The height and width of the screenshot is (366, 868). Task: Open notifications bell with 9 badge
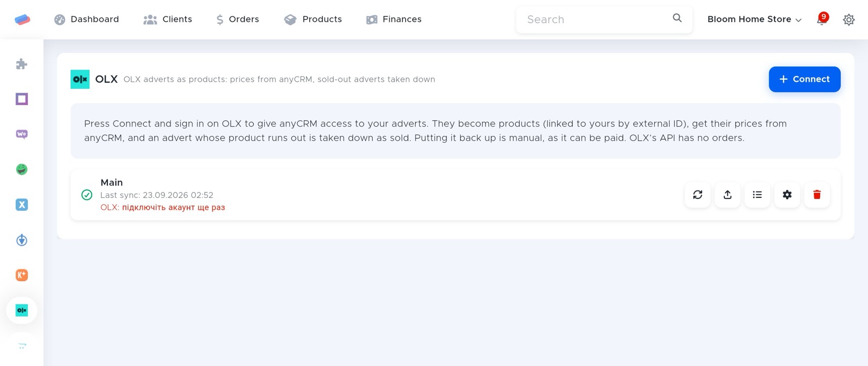click(x=822, y=20)
